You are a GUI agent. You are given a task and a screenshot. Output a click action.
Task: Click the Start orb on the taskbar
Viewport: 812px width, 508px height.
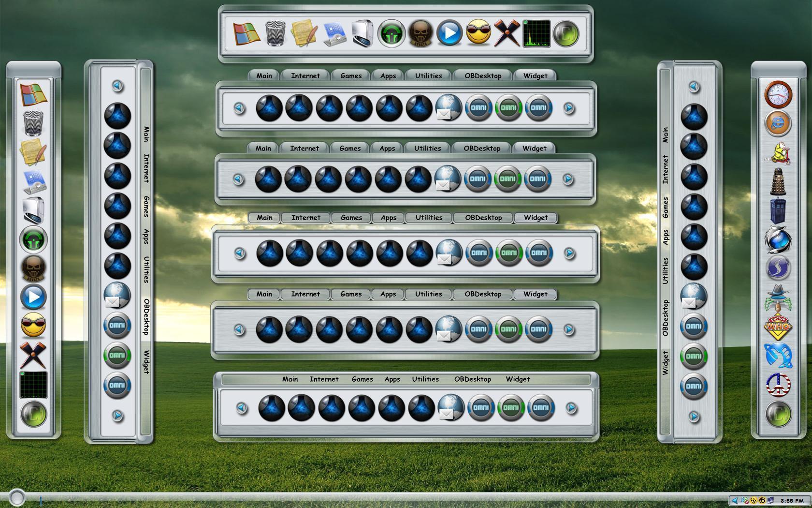pyautogui.click(x=17, y=498)
